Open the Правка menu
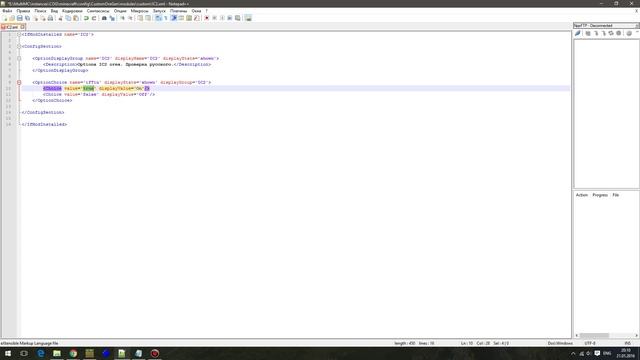The image size is (640, 360). click(23, 11)
